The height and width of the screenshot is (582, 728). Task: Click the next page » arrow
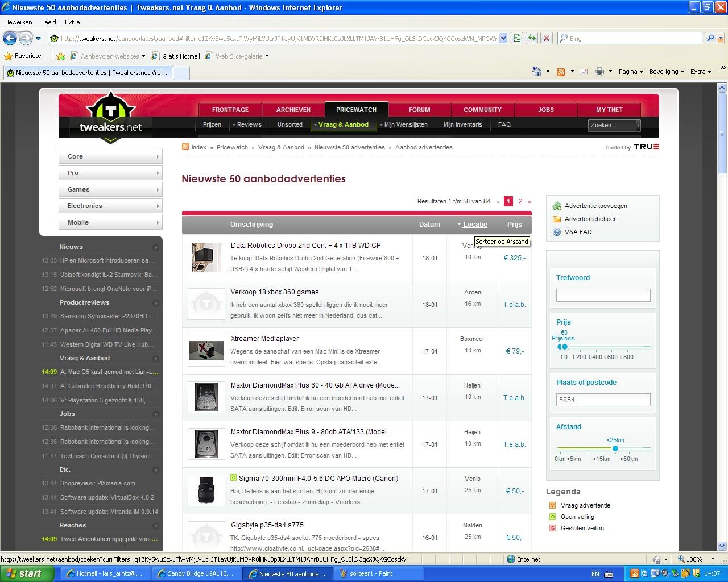[x=529, y=201]
